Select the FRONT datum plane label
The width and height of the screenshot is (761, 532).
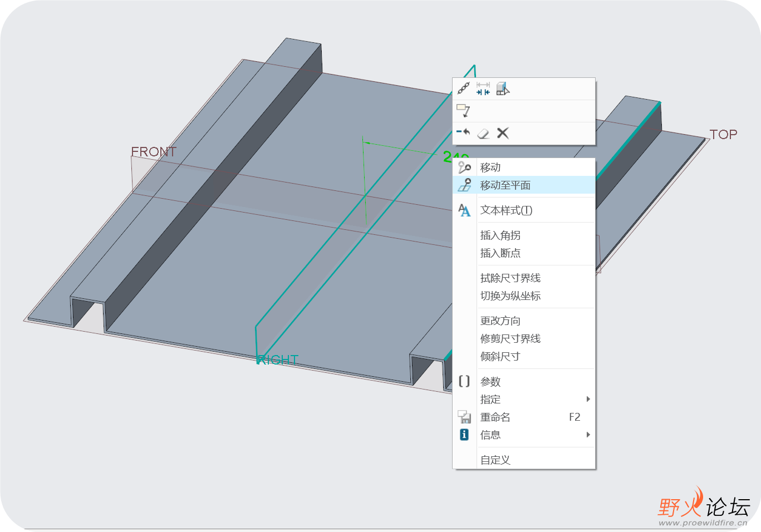[154, 152]
